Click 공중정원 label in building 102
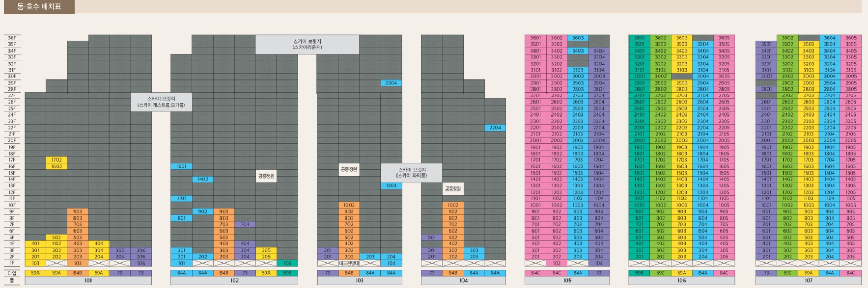 click(266, 176)
